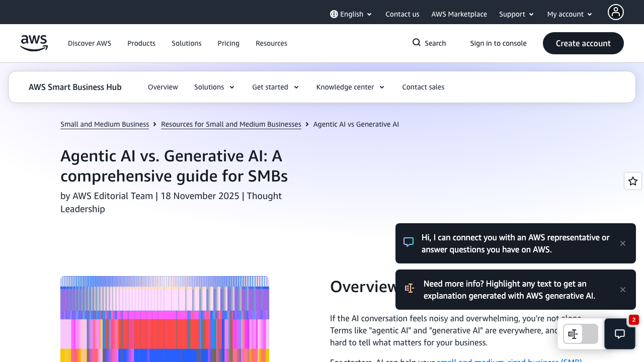
Task: Click the AWS logo
Action: [34, 43]
